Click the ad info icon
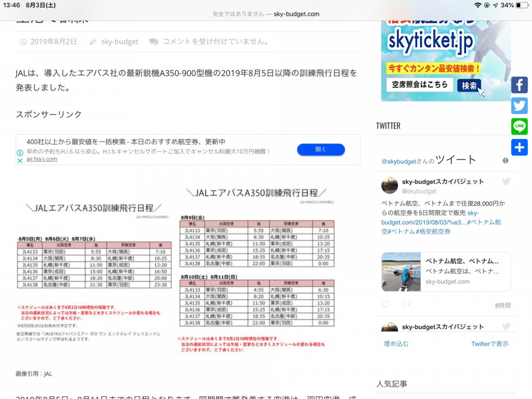This screenshot has height=399, width=532. point(20,152)
